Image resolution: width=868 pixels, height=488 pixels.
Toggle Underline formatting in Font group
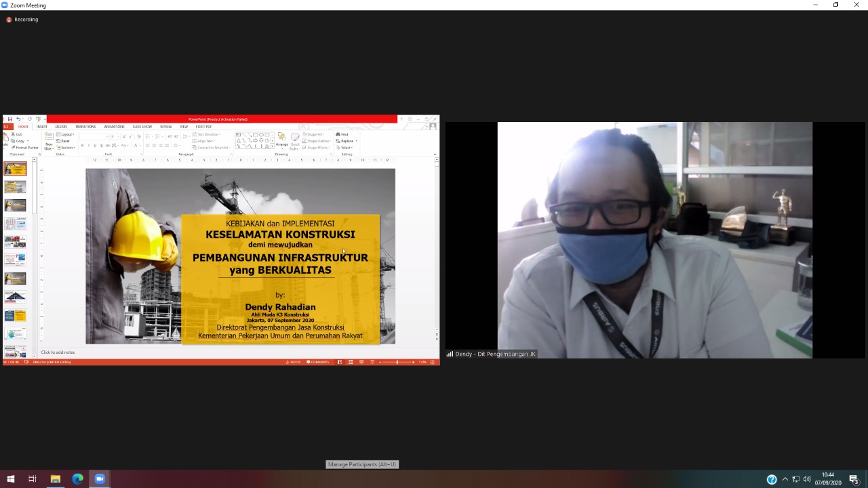point(95,146)
